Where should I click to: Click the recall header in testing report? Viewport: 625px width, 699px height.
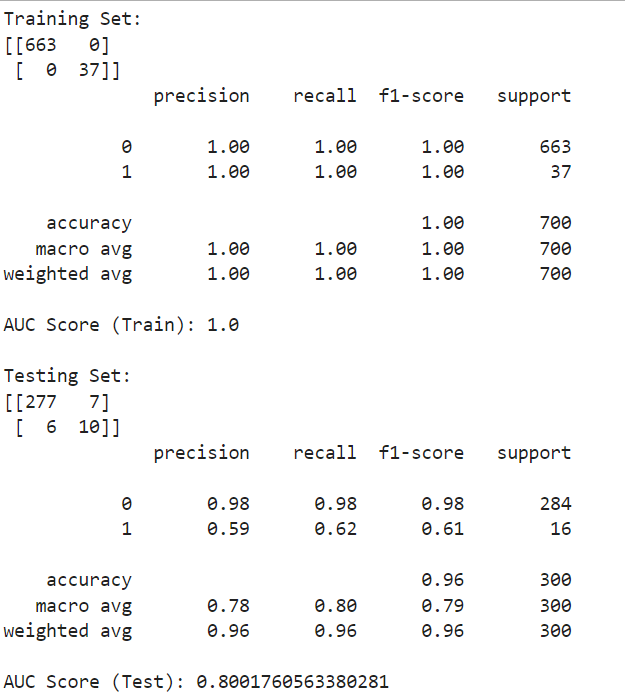(325, 453)
